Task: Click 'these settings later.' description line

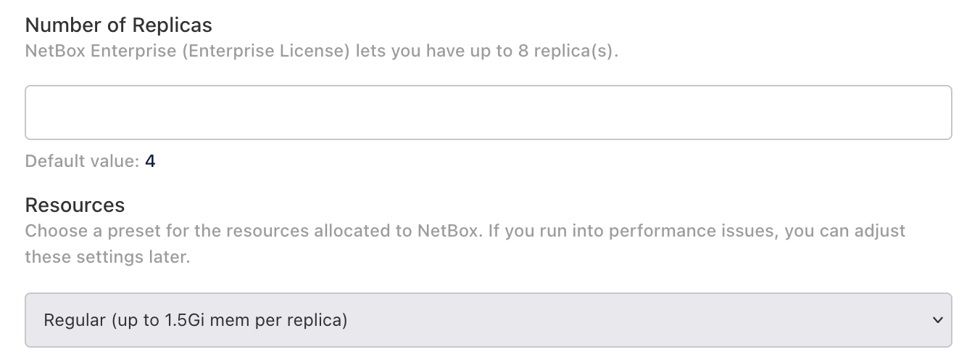Action: [107, 257]
